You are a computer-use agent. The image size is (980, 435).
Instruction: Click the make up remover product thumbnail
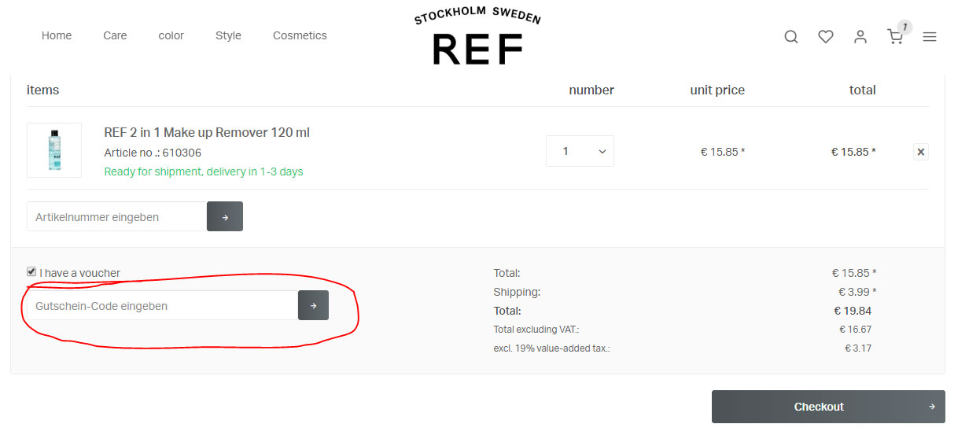[x=54, y=150]
